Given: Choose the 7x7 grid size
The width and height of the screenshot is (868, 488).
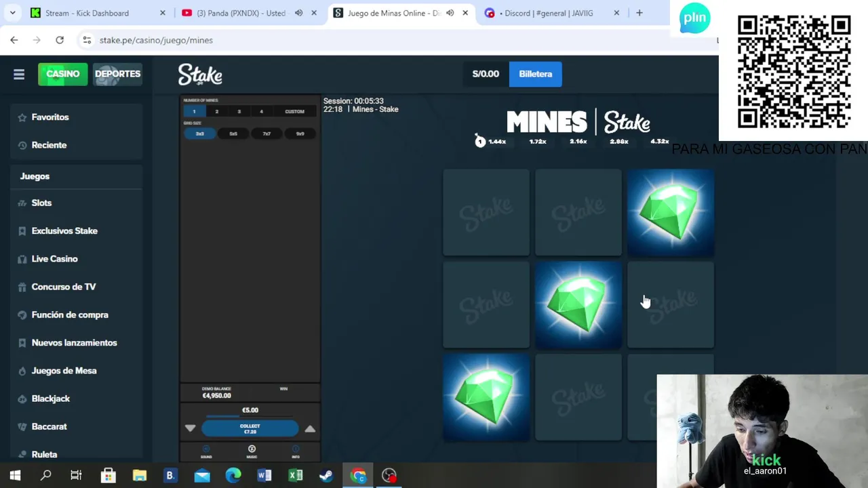Looking at the screenshot, I should tap(267, 134).
